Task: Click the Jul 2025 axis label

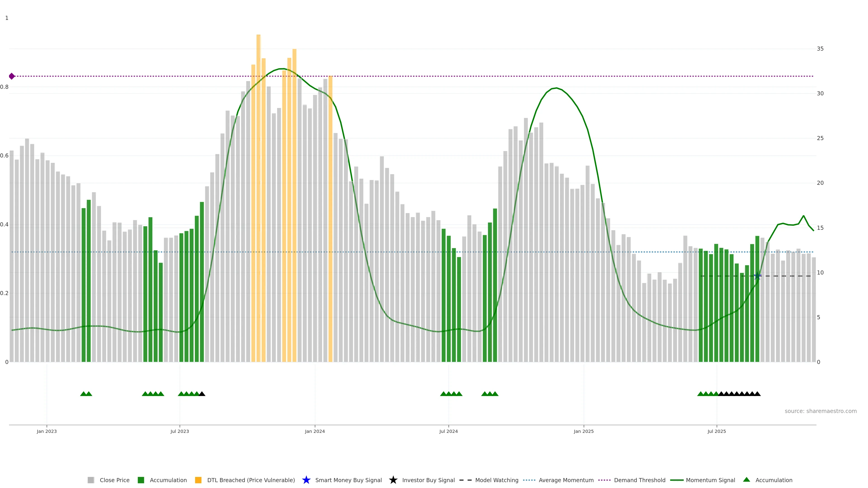Action: point(716,431)
